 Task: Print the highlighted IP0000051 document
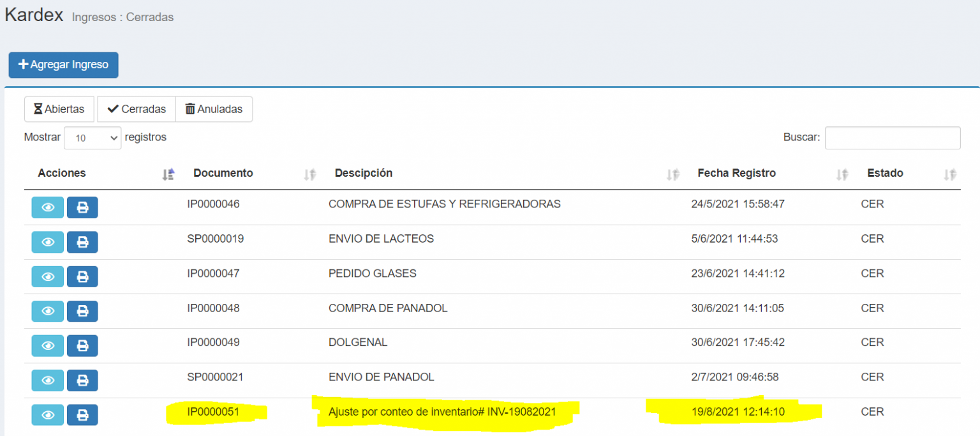[82, 414]
